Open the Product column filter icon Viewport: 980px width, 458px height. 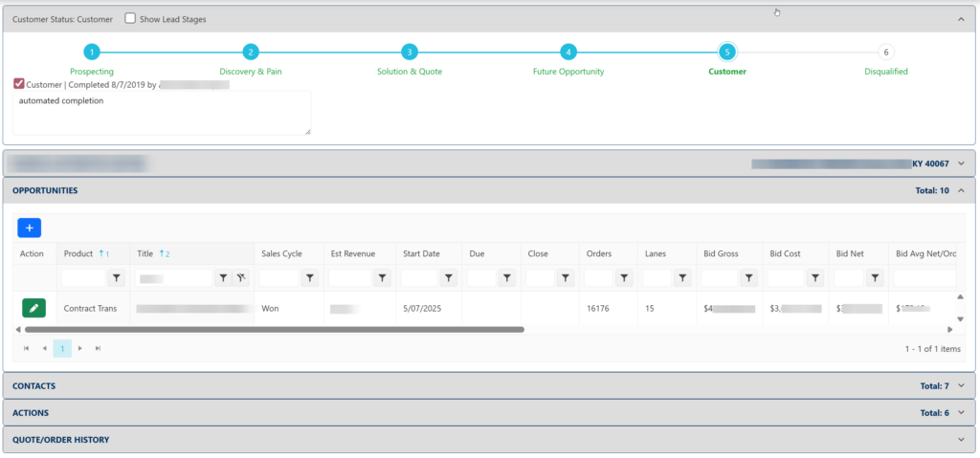point(117,278)
